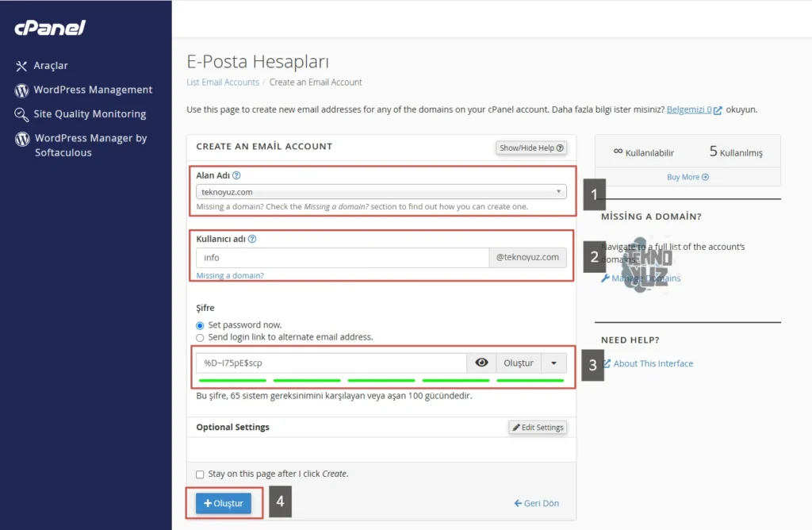
Task: Click Missing a domain? link under username
Action: pos(230,275)
